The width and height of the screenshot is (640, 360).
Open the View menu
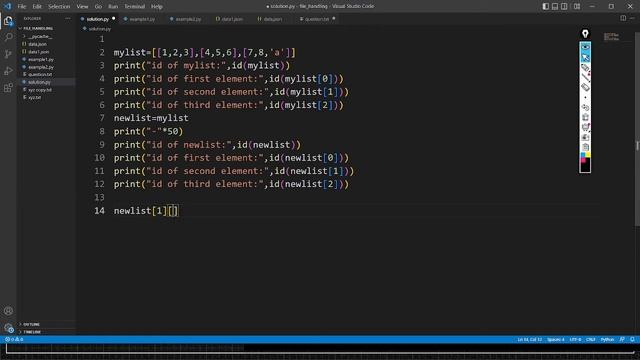tap(82, 7)
